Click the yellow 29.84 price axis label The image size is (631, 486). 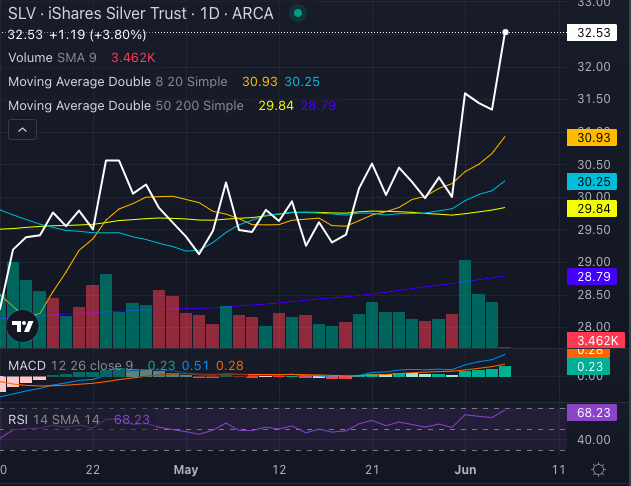click(x=592, y=209)
